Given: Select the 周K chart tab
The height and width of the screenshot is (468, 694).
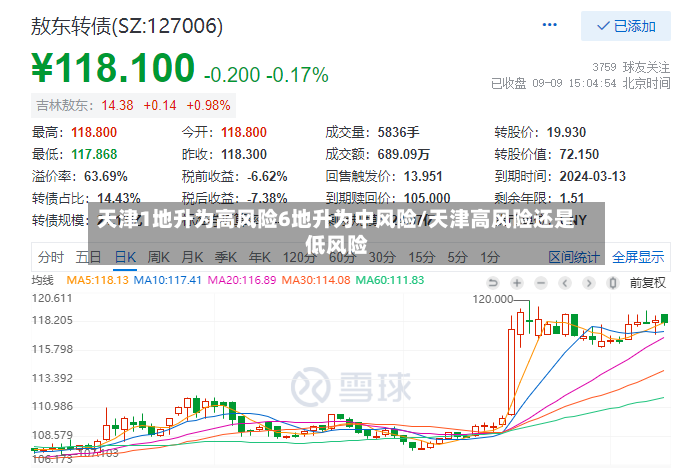Looking at the screenshot, I should [158, 257].
